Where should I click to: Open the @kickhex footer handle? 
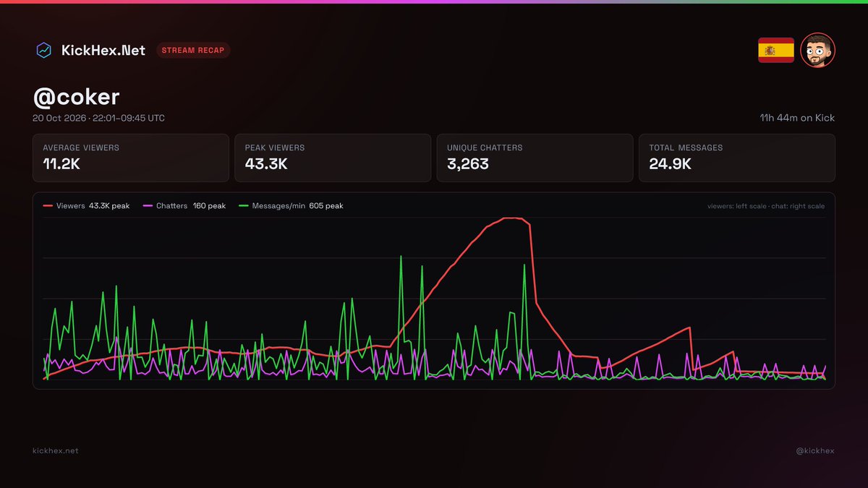coord(814,450)
